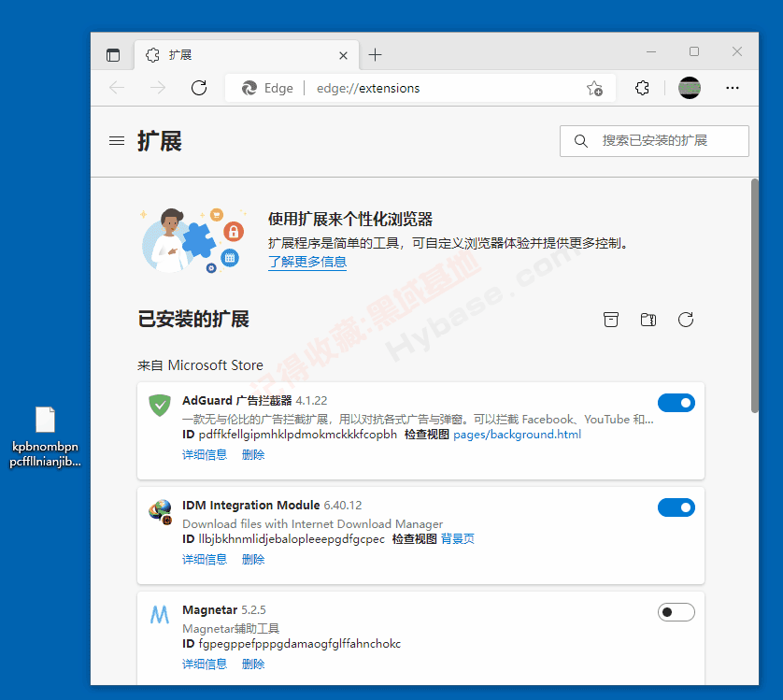The height and width of the screenshot is (700, 783).
Task: Click the load unpacked folder icon
Action: coord(648,320)
